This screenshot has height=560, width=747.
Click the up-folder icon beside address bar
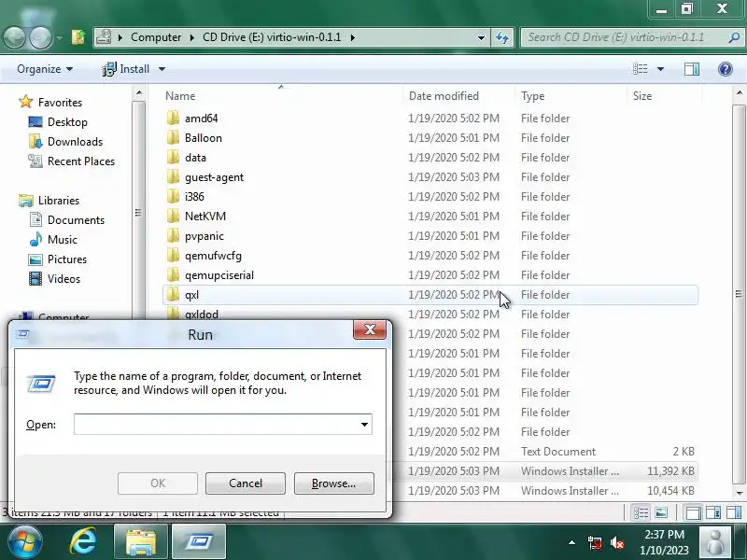tap(78, 37)
